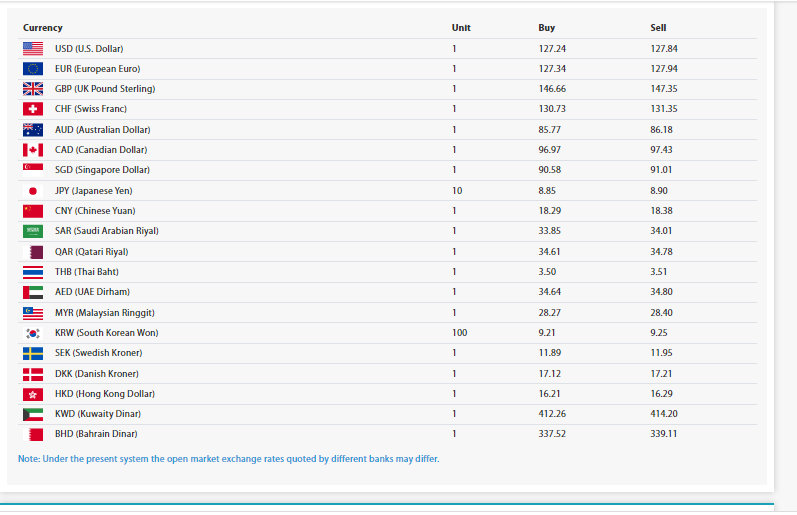Viewport: 797px width, 515px height.
Task: Click the U.S. Dollar flag icon
Action: (x=33, y=48)
